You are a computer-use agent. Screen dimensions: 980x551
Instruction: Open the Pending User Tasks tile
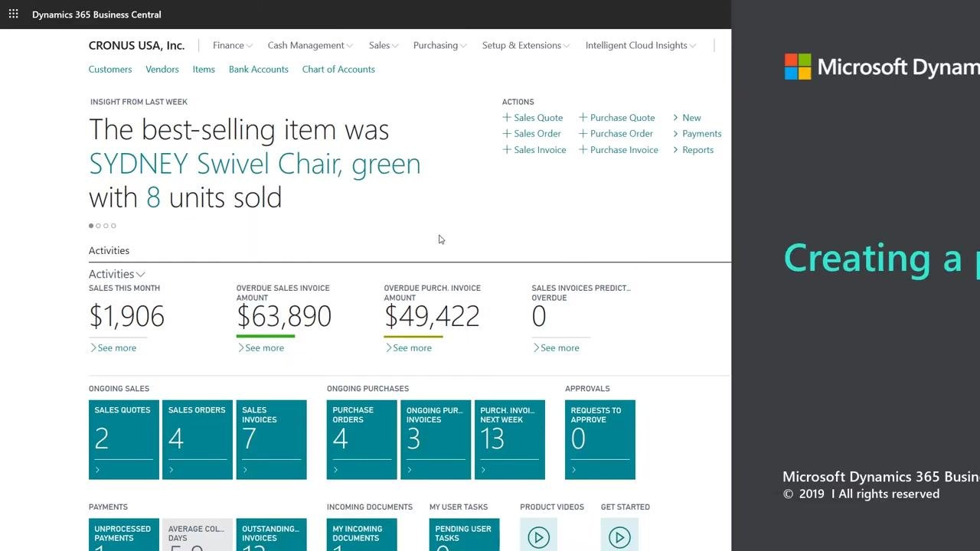pos(465,535)
